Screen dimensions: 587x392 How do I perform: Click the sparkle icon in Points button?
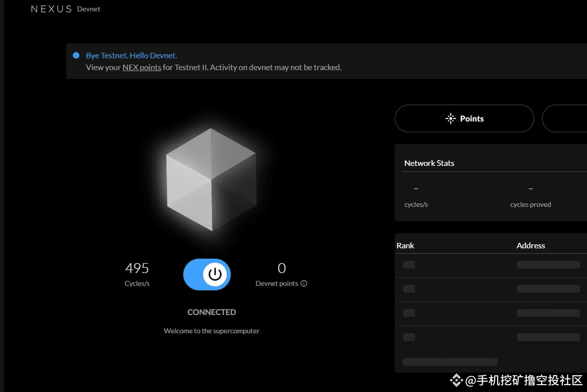[451, 118]
